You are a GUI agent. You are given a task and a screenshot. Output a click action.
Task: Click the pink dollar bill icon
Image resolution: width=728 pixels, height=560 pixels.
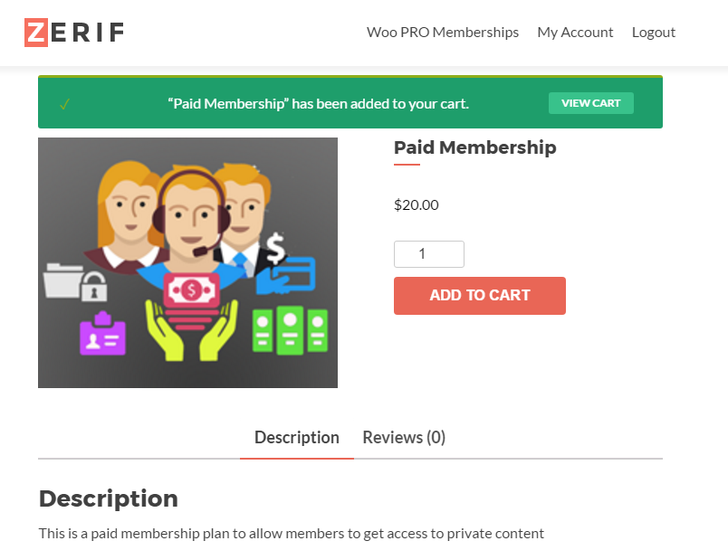pyautogui.click(x=191, y=291)
